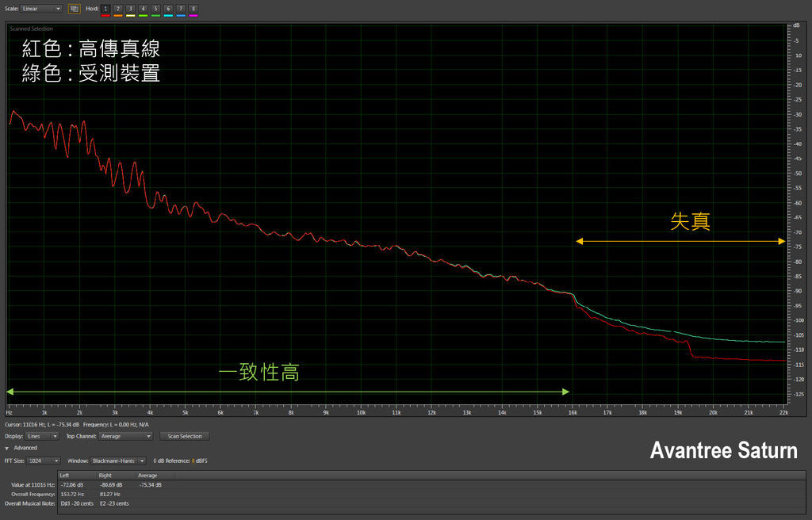Toggle Hold button 7
Image resolution: width=812 pixels, height=520 pixels.
coord(181,9)
